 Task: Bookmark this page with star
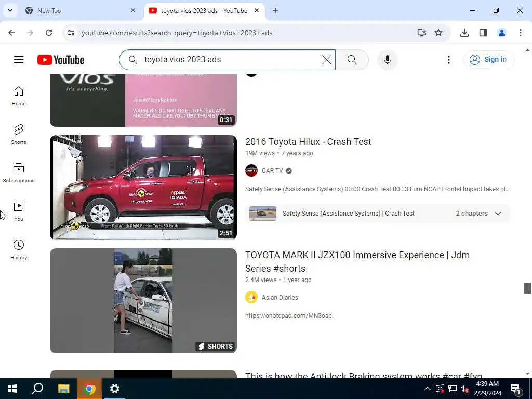[438, 33]
